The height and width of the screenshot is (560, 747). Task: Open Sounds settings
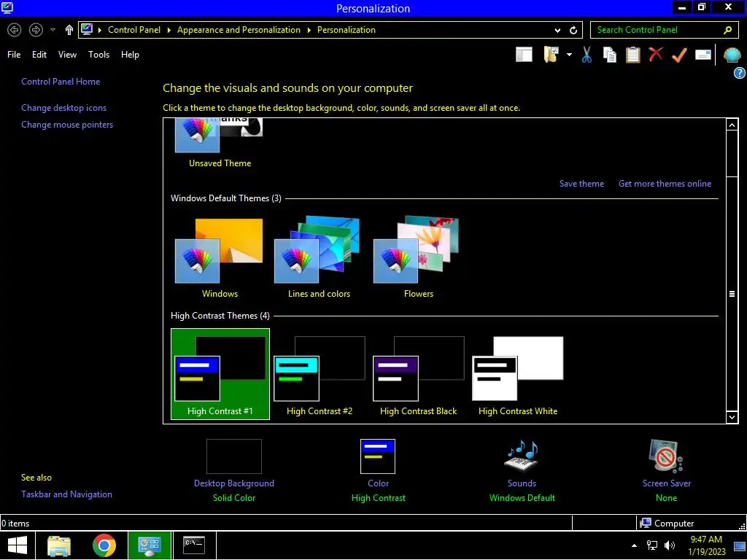(522, 470)
